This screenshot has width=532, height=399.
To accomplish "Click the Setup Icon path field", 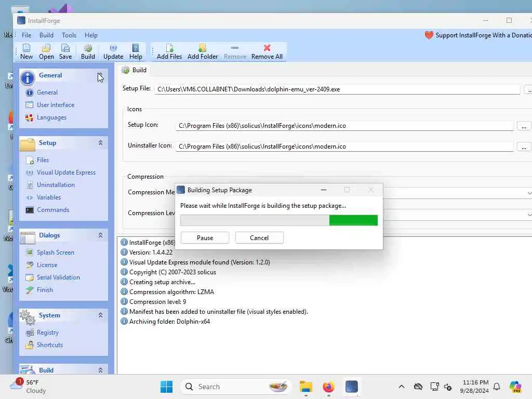I will click(344, 126).
